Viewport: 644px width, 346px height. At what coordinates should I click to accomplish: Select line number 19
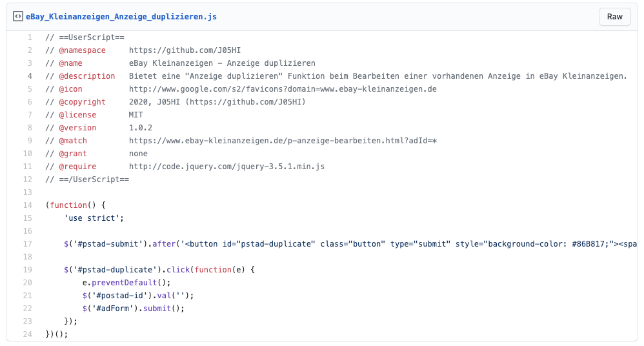[28, 270]
